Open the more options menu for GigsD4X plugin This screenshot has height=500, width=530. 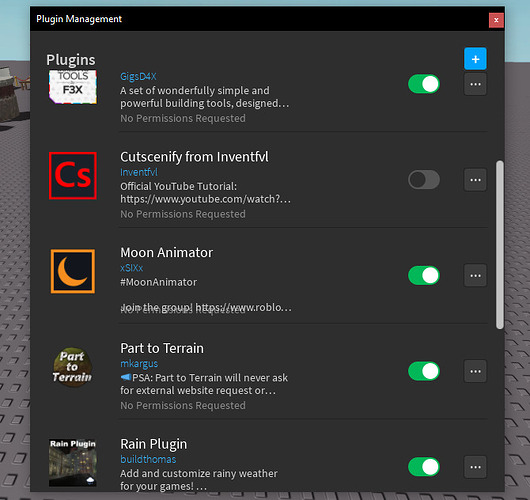[475, 84]
